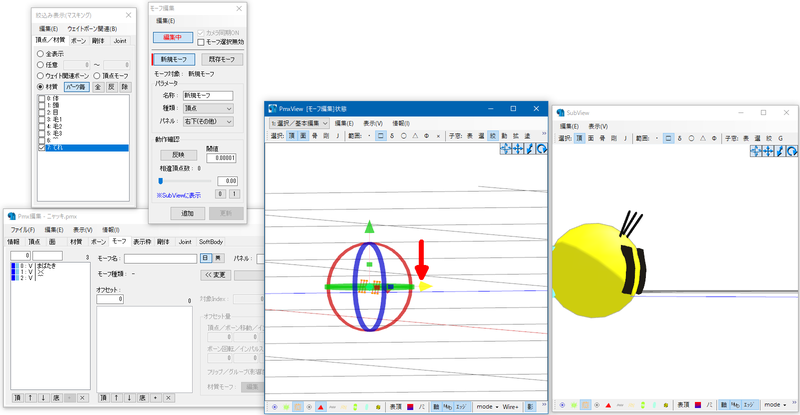Check material 2: 目 in masking list
Image resolution: width=800 pixels, height=415 pixels.
point(42,112)
